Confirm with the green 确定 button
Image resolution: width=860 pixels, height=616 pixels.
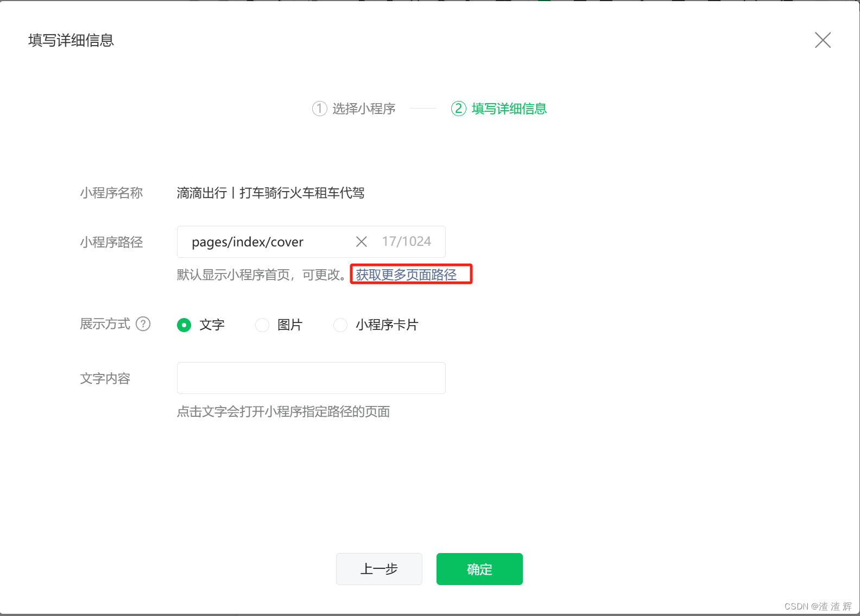pyautogui.click(x=479, y=569)
